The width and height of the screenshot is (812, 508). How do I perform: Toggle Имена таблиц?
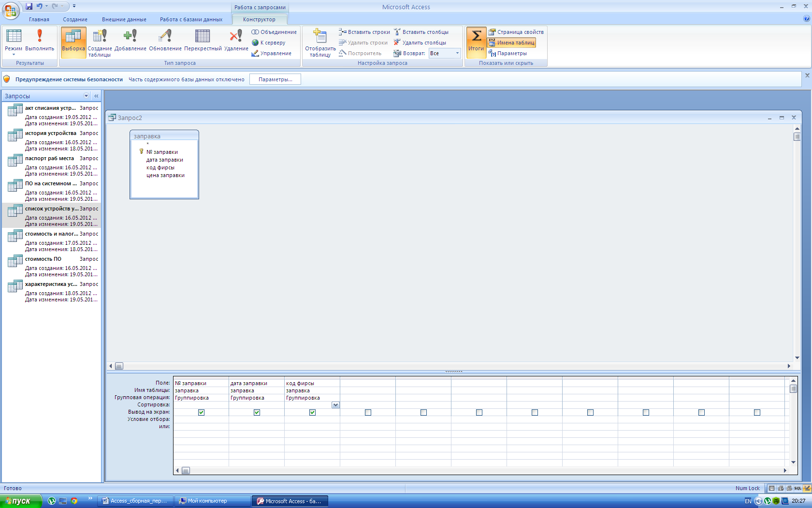[511, 43]
